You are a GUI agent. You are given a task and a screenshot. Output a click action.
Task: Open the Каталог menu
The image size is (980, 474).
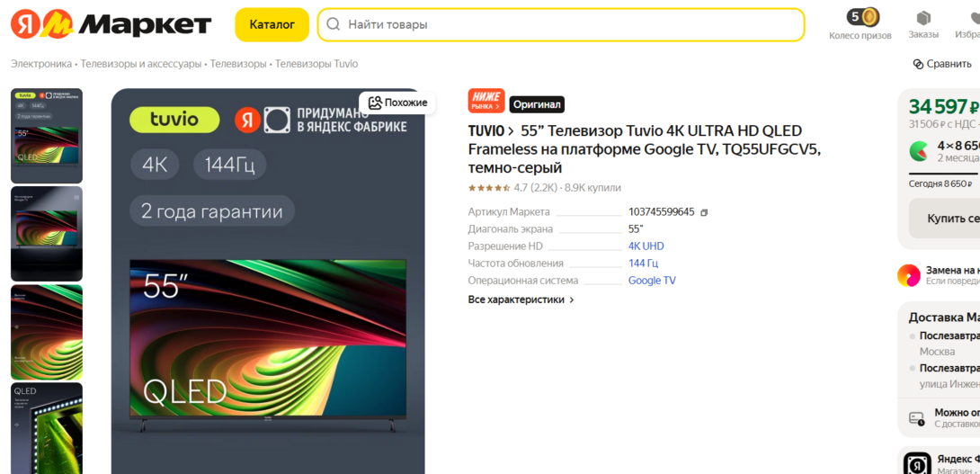[x=272, y=24]
